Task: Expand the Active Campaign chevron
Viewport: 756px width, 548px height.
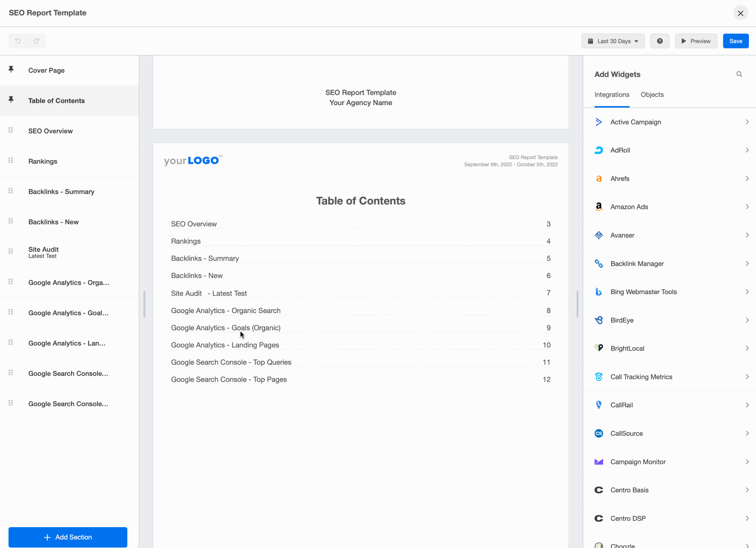Action: click(x=747, y=122)
